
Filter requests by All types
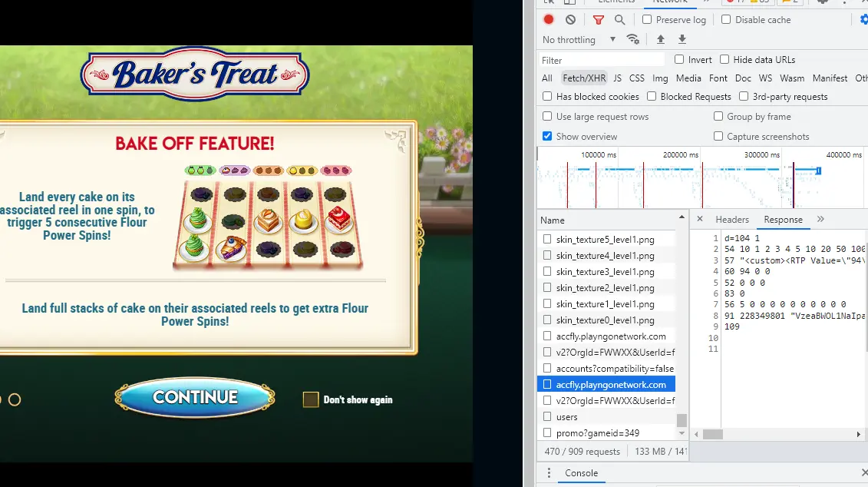pos(547,78)
